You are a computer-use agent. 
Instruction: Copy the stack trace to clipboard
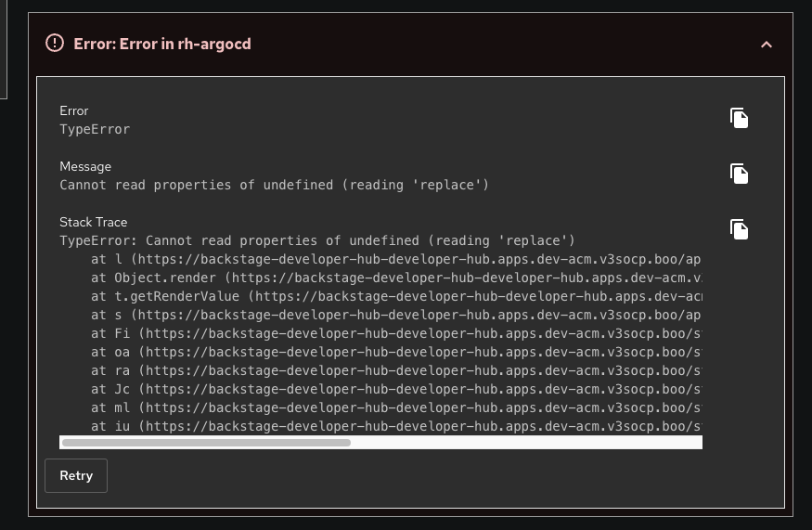tap(739, 229)
